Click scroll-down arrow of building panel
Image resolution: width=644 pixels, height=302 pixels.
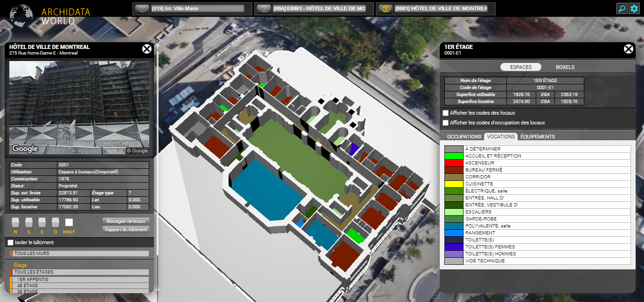pos(158,290)
